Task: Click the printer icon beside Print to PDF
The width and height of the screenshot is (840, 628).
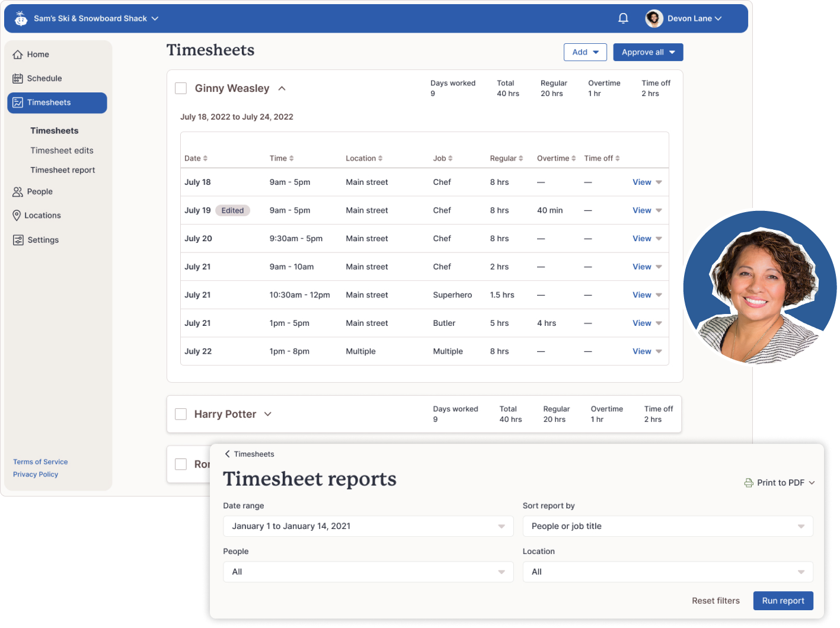Action: [x=748, y=482]
